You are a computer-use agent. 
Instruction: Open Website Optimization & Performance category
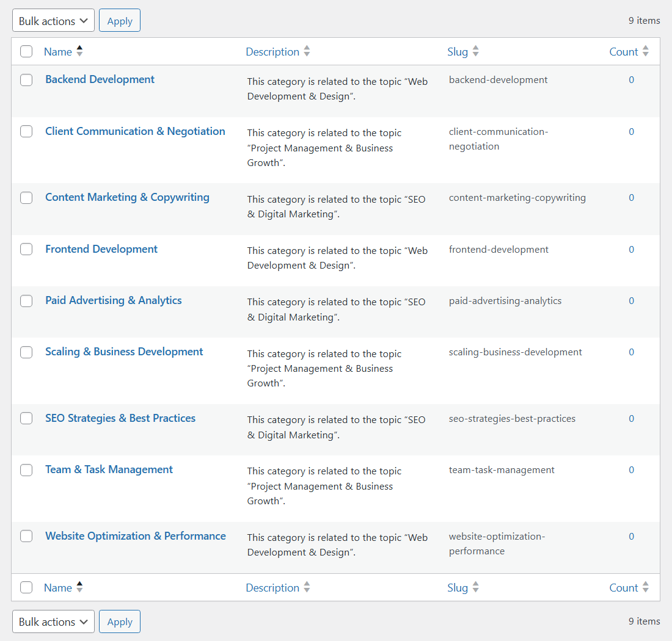[136, 536]
